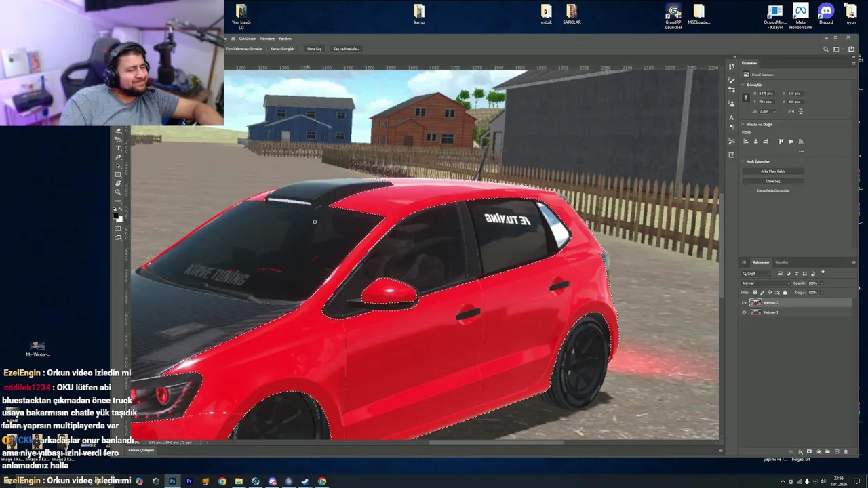Click the width value field in Dönüştür
Viewport: 868px width, 488px height.
(x=767, y=94)
